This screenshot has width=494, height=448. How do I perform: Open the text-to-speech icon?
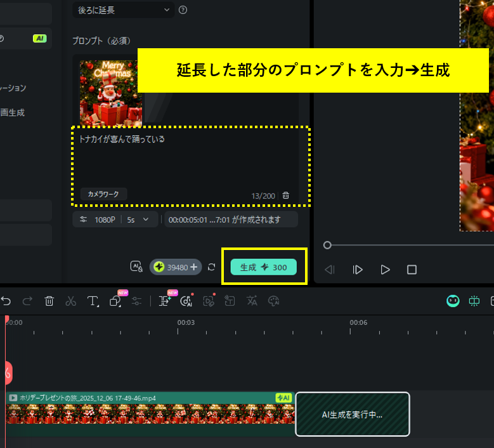230,301
